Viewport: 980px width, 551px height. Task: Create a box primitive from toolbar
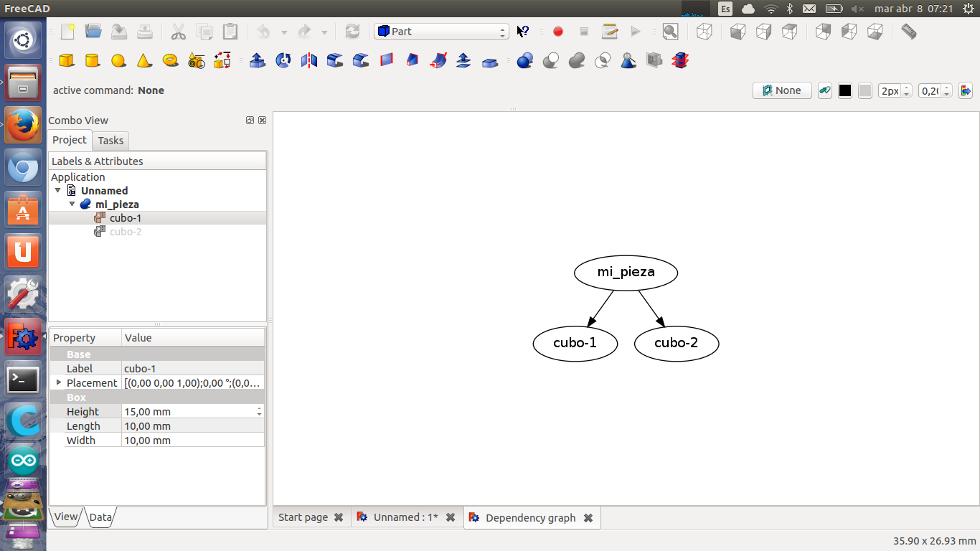(67, 61)
